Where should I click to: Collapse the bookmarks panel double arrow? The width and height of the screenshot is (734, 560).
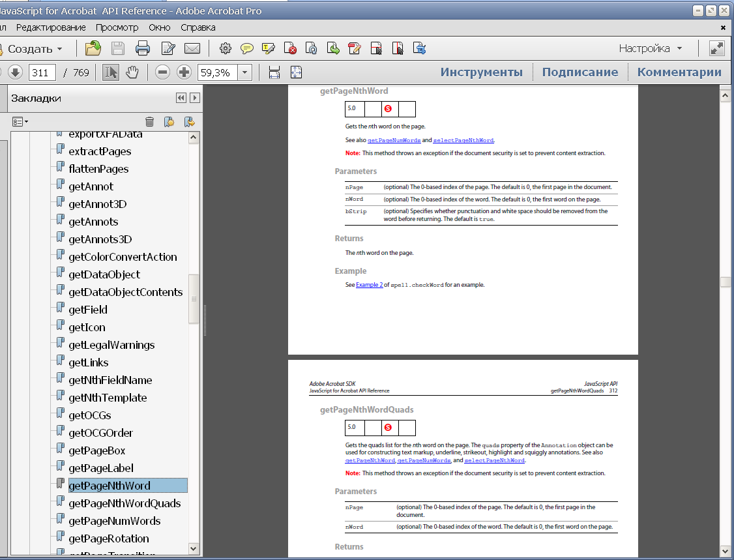tap(181, 98)
